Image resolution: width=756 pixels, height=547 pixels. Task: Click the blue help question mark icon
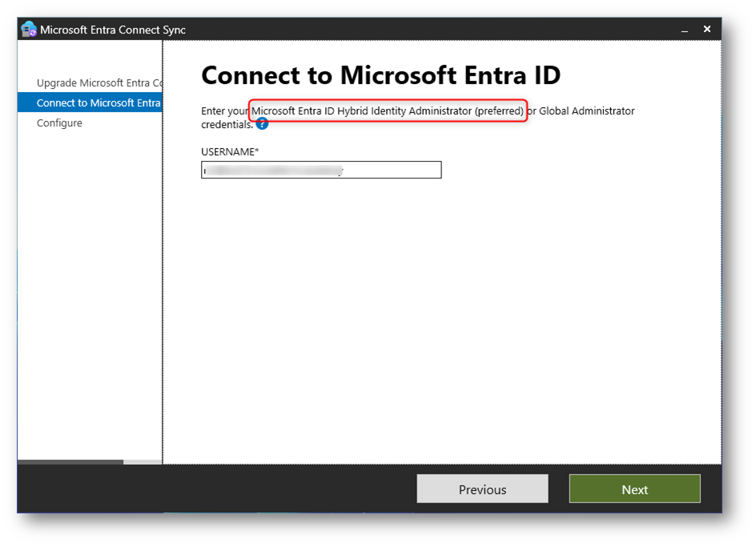(262, 124)
